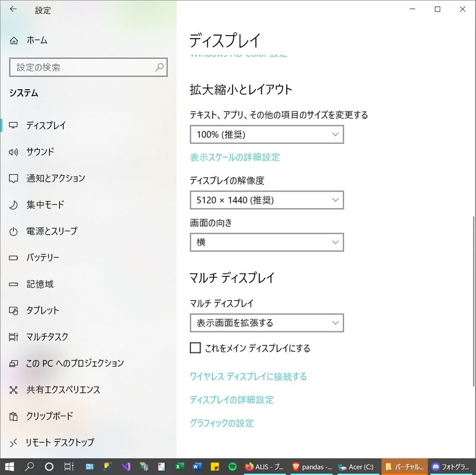The height and width of the screenshot is (475, 476).
Task: Open Notifications and Actions (通知とアクション)
Action: point(55,178)
